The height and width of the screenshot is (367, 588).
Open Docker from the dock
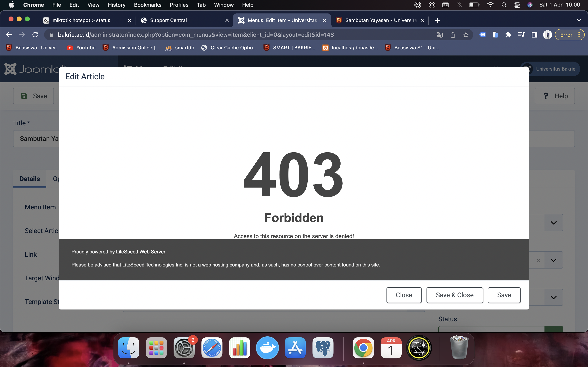(x=267, y=348)
